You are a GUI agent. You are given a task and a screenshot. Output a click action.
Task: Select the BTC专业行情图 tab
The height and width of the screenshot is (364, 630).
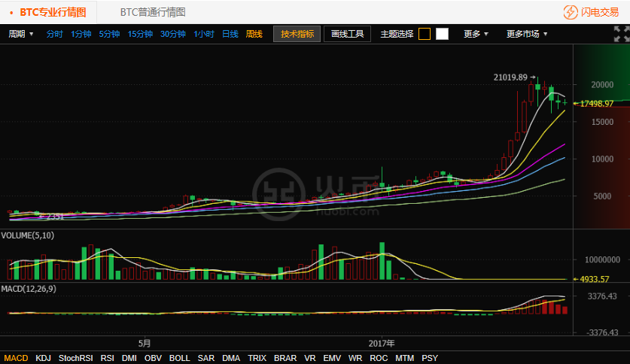point(52,12)
